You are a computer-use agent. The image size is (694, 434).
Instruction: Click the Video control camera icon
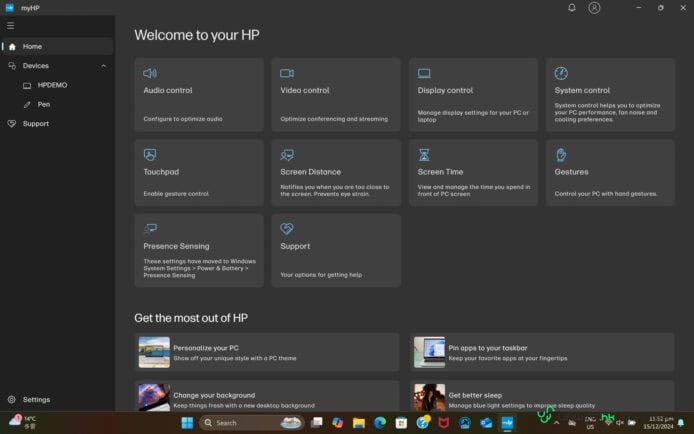point(287,73)
